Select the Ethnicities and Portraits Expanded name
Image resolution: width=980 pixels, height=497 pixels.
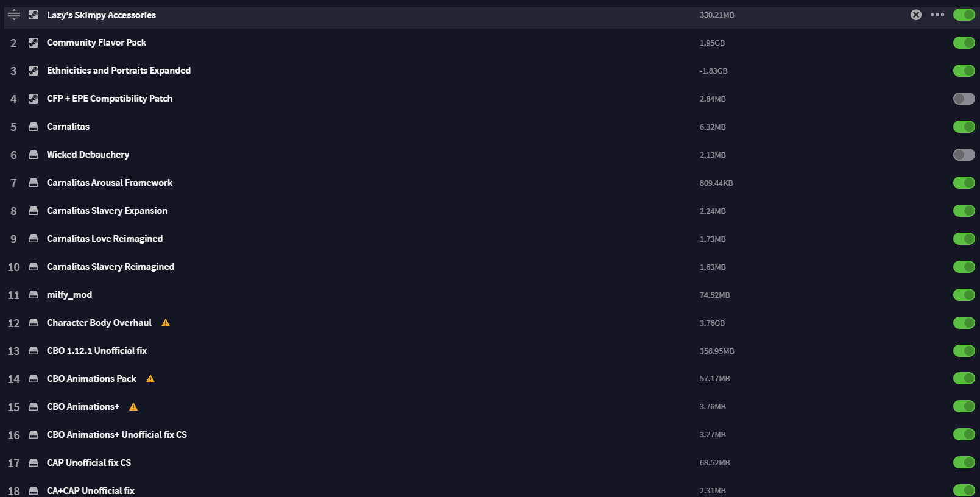[119, 71]
